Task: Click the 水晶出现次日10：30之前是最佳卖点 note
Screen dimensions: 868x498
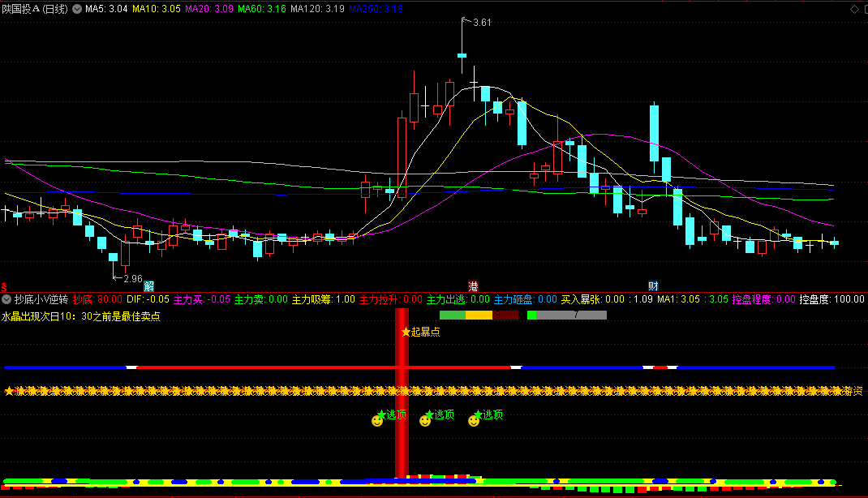Action: [81, 316]
